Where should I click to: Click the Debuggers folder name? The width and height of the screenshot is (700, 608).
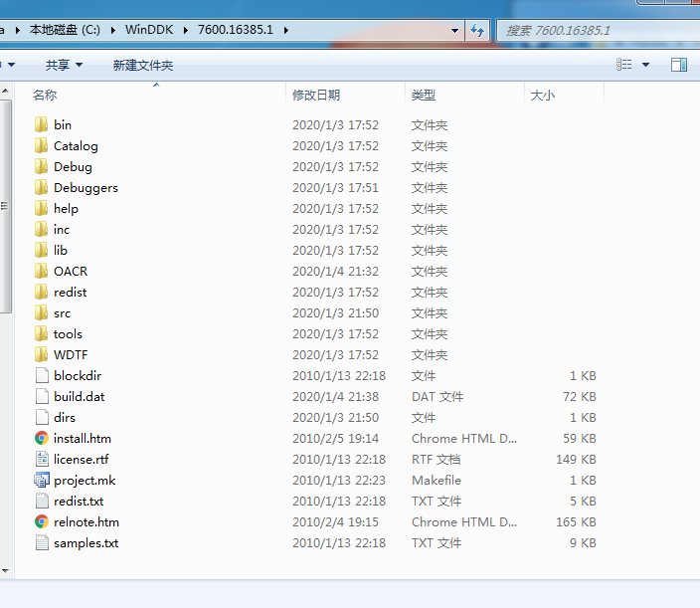tap(86, 188)
